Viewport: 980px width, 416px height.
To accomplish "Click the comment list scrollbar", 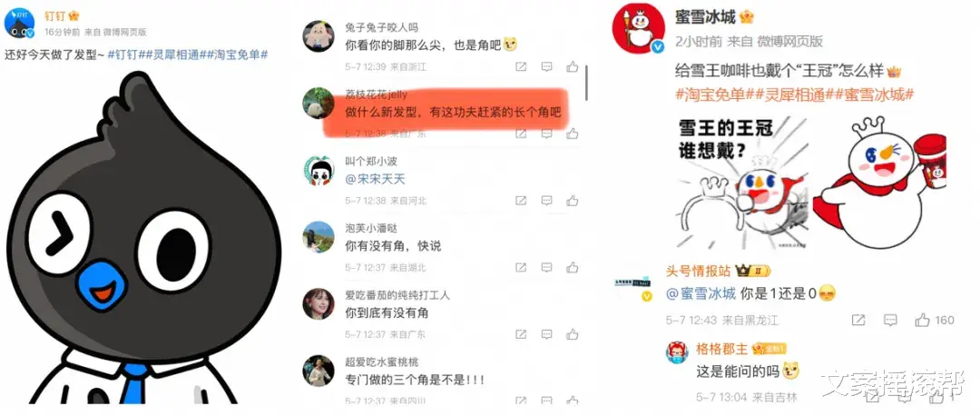I will pos(585,82).
